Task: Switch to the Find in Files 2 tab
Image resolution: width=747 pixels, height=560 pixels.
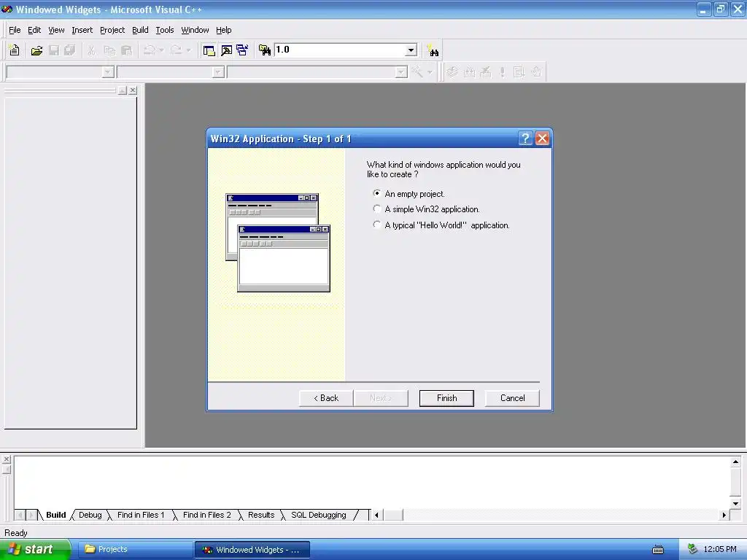Action: coord(206,515)
